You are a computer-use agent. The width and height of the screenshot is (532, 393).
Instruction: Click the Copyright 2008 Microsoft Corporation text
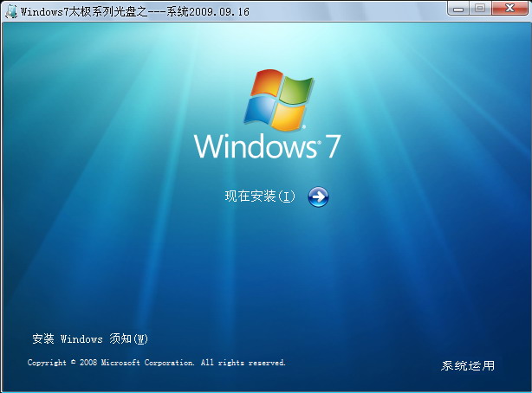[x=157, y=363]
